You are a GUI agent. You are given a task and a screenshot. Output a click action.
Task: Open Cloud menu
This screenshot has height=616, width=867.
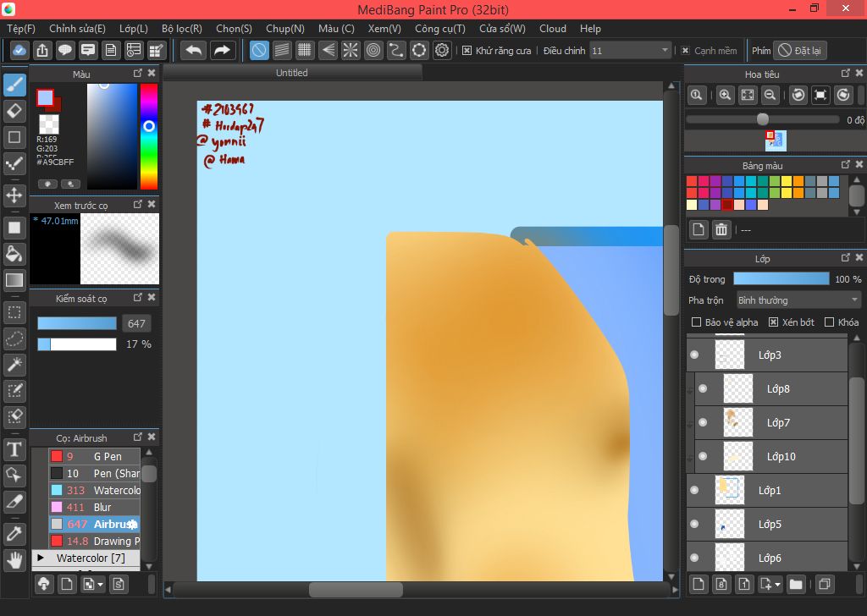pos(553,29)
